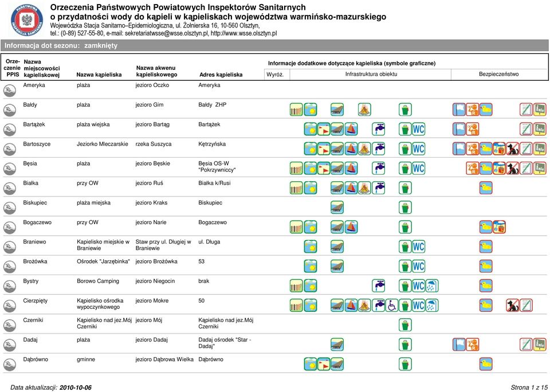Click the duck icon in the Białka row
Viewport: 550px width, 392px height.
click(x=486, y=188)
